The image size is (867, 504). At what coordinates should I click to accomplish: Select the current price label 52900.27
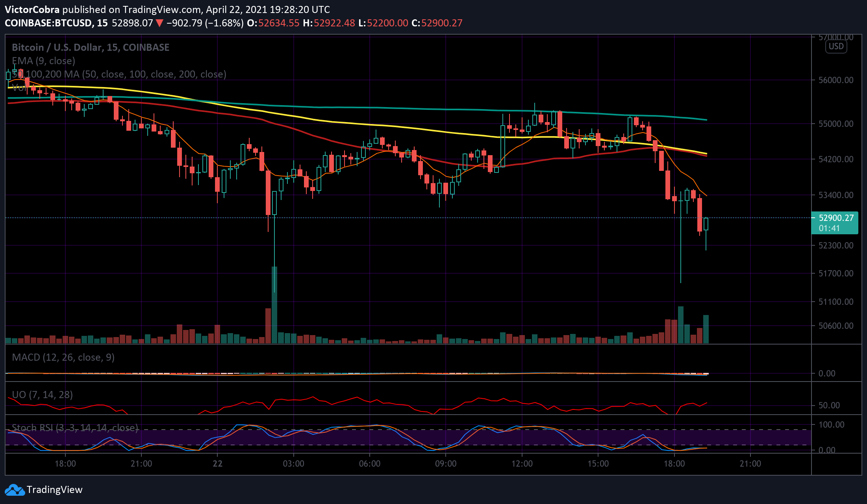(x=836, y=218)
